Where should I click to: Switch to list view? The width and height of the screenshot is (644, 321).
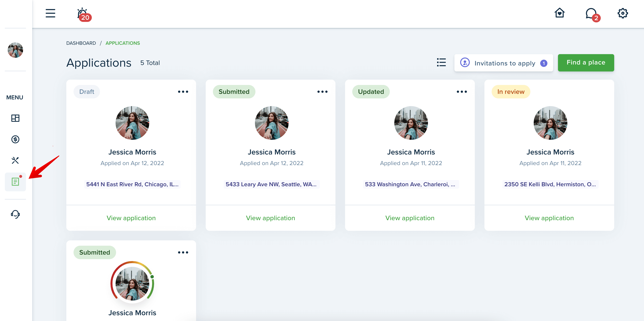coord(441,63)
